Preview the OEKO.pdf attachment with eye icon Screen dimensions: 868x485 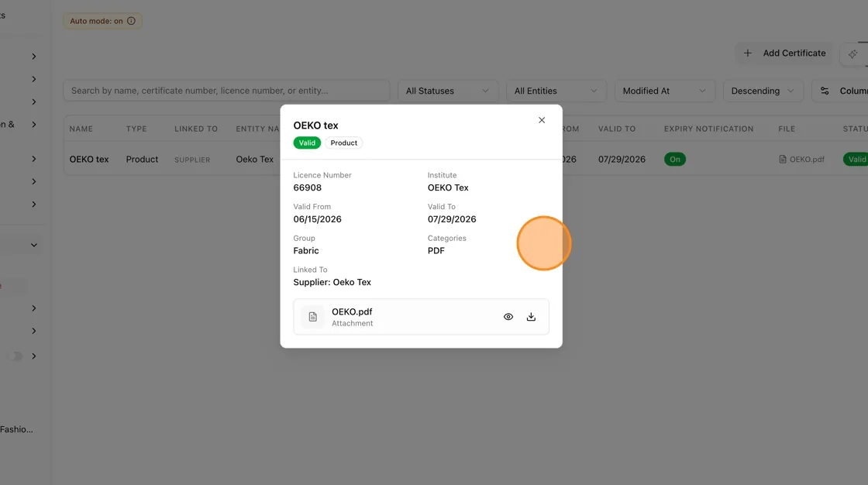pyautogui.click(x=508, y=317)
